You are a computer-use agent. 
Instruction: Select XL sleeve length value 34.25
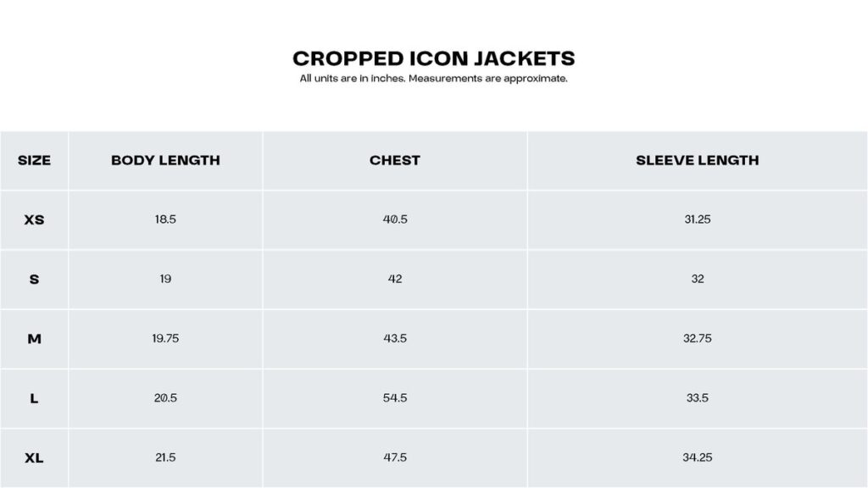click(x=697, y=457)
